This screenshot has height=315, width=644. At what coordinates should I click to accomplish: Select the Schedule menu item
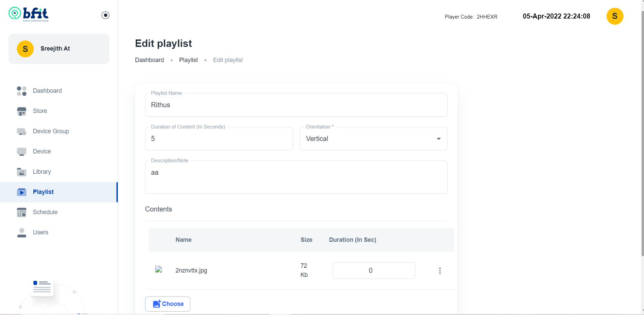[59, 212]
